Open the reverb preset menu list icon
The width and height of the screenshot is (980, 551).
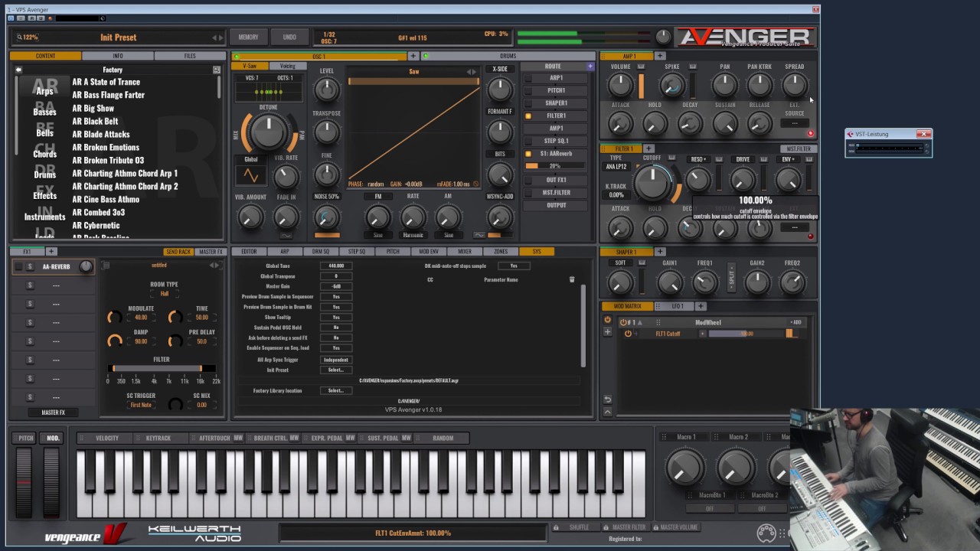106,266
